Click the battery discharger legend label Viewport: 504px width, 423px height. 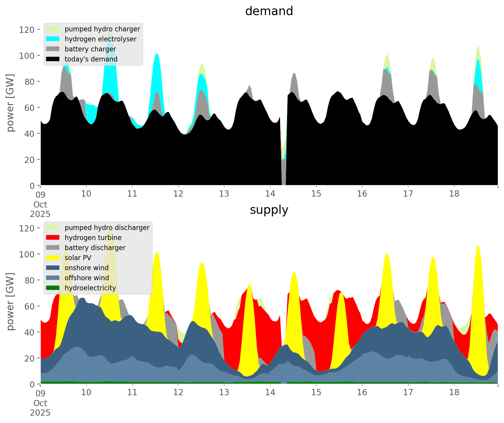point(95,248)
